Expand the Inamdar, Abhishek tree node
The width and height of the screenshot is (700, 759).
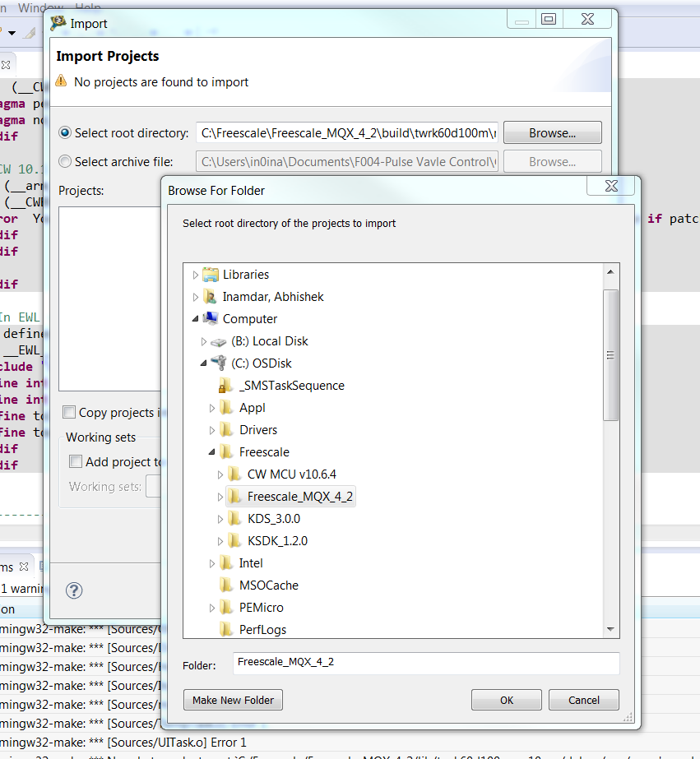195,297
